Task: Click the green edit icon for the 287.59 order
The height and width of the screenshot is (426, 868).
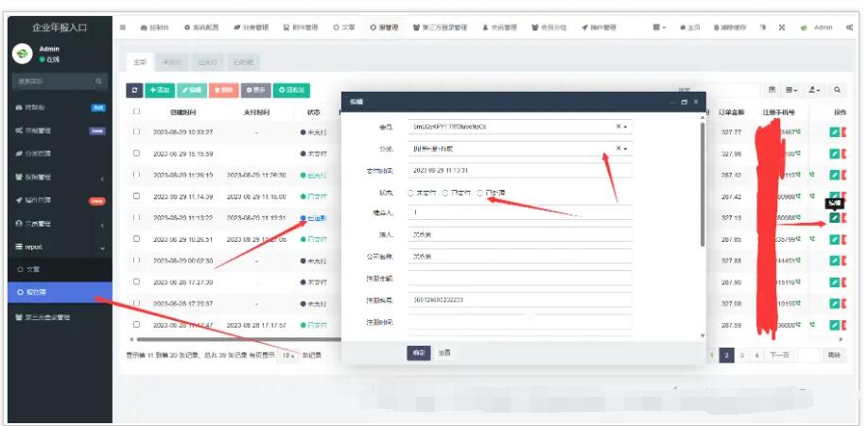Action: coord(834,325)
